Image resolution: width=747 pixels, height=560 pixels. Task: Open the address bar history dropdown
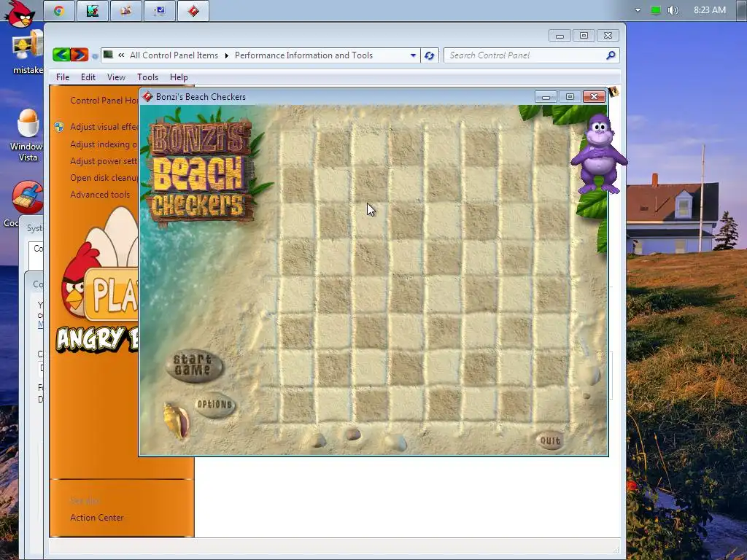pos(413,55)
